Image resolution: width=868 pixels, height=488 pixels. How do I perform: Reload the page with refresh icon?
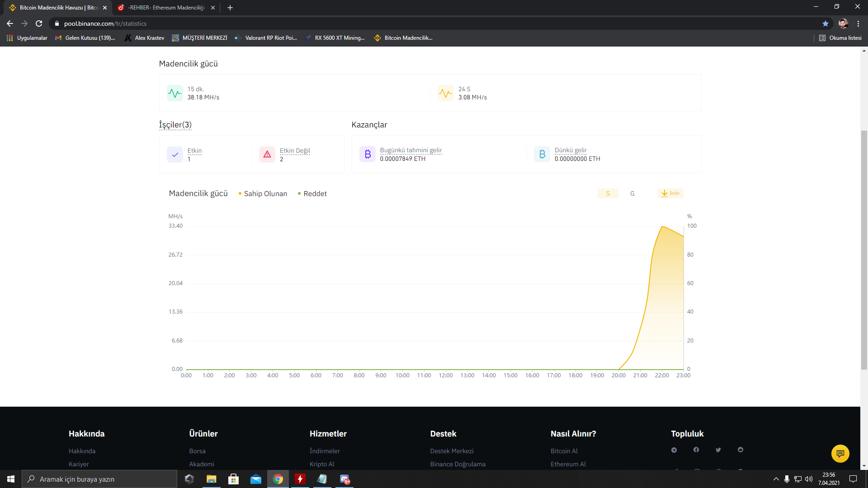tap(39, 23)
